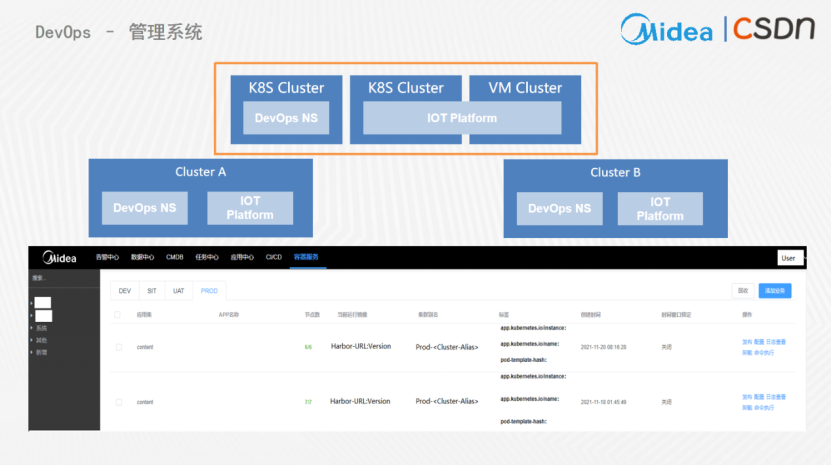
Task: Click the IOT Platform box in Cluster A
Action: coord(250,208)
